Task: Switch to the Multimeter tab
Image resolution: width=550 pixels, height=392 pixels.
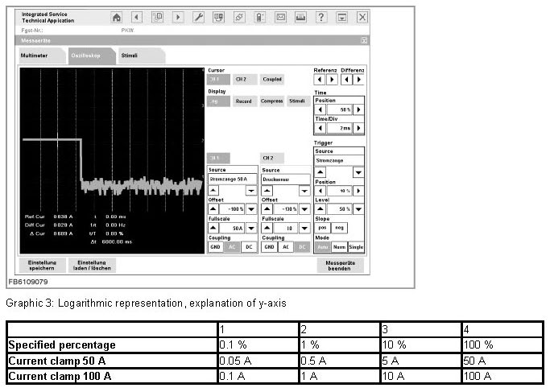Action: pos(39,56)
